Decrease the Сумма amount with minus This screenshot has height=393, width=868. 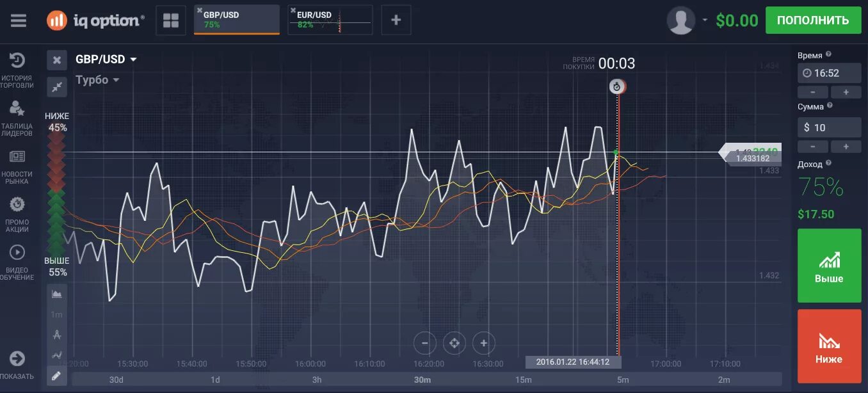coord(813,147)
